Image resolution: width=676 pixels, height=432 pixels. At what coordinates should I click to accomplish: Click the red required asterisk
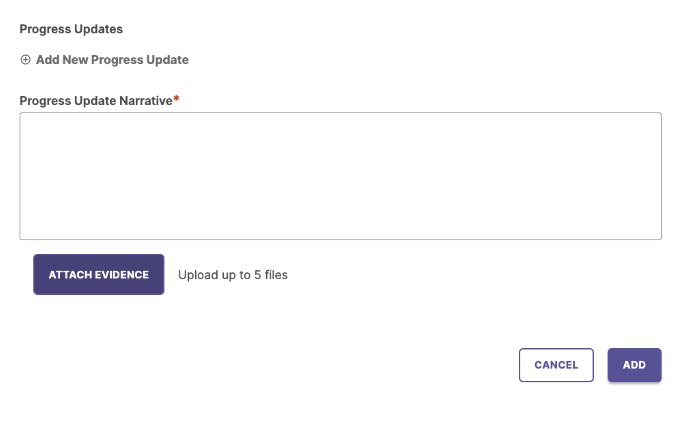tap(176, 99)
